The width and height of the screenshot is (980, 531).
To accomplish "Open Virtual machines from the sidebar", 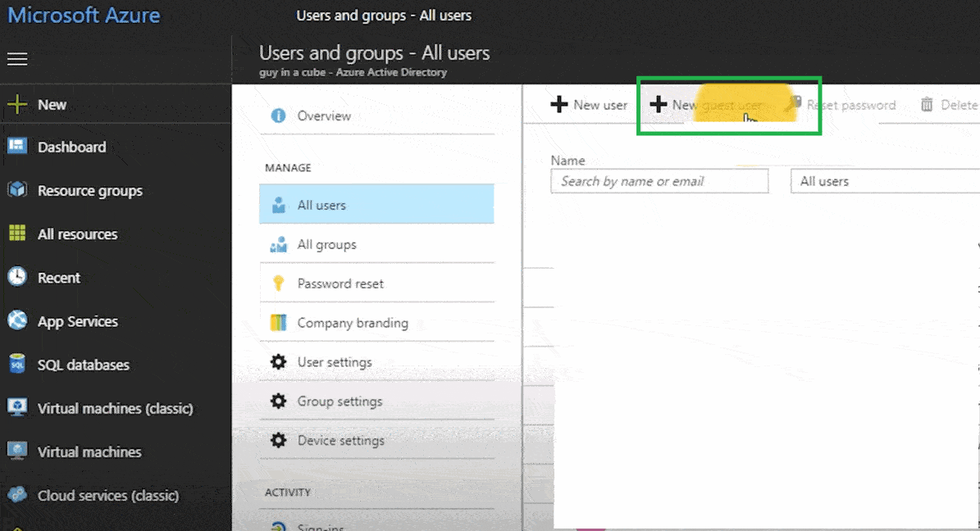I will [89, 452].
